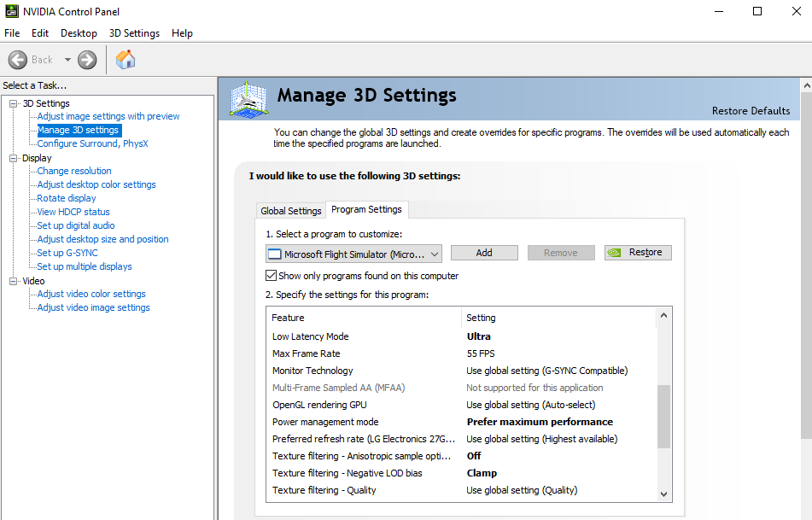Click the Add button
Image resolution: width=812 pixels, height=520 pixels.
(x=484, y=252)
